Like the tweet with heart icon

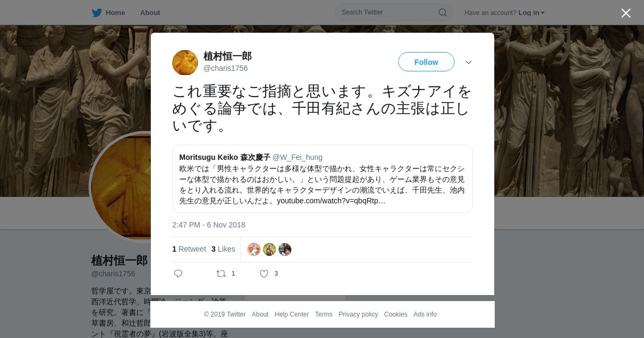point(264,274)
